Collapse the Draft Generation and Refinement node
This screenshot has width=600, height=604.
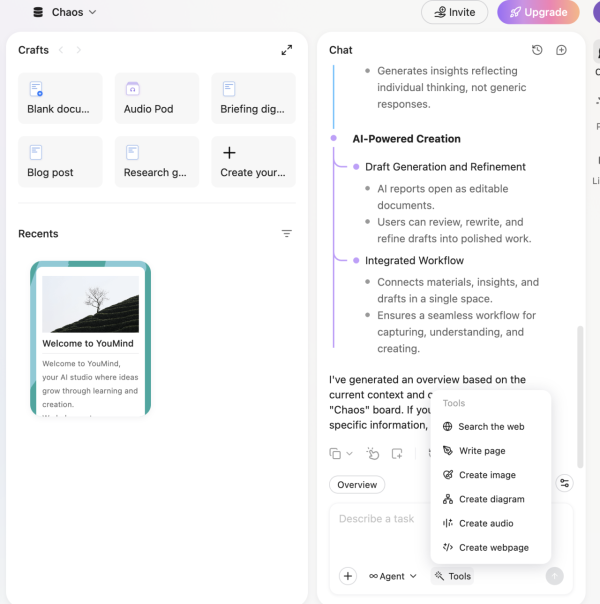tap(354, 167)
